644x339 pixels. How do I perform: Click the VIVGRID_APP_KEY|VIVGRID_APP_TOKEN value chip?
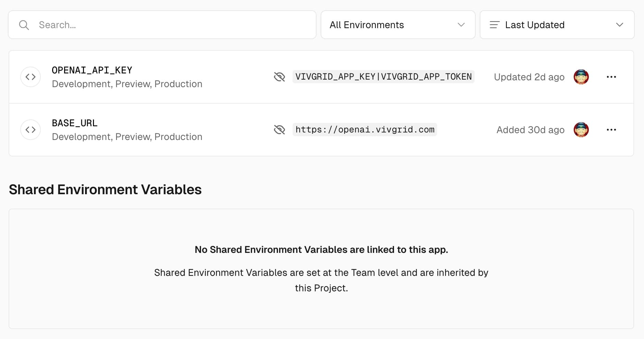(383, 77)
